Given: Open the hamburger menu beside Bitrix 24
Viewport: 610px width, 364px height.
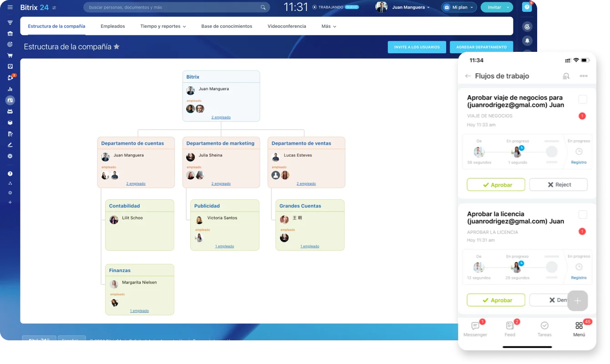Looking at the screenshot, I should pos(10,7).
